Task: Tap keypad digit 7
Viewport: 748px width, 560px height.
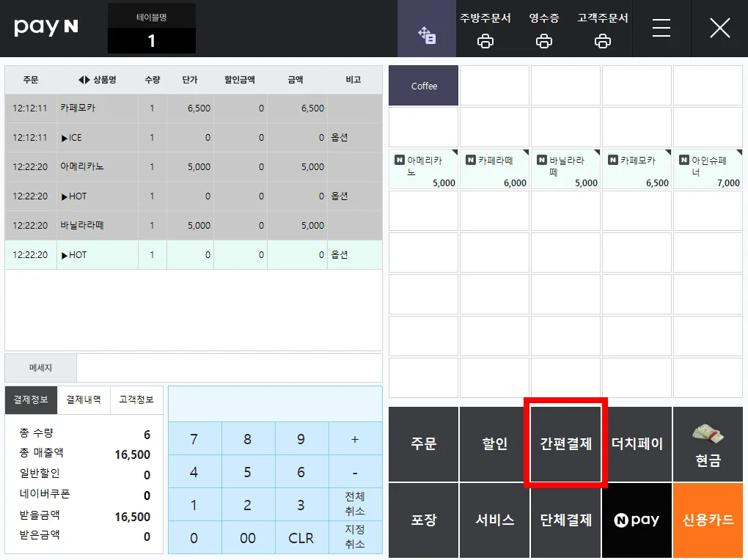Action: pos(194,439)
